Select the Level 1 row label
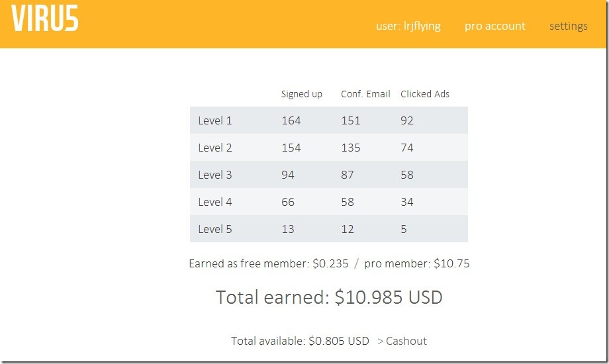This screenshot has height=364, width=609. pyautogui.click(x=215, y=121)
